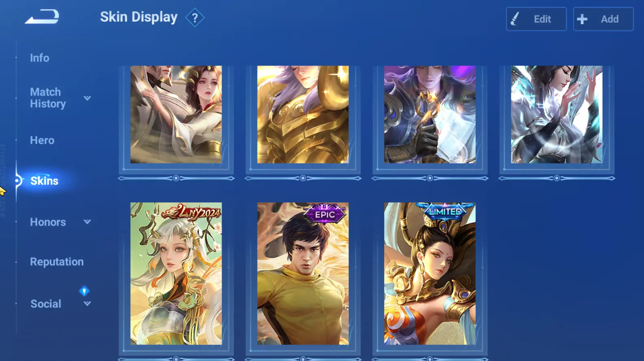
Task: Select the Skins tab
Action: (44, 181)
